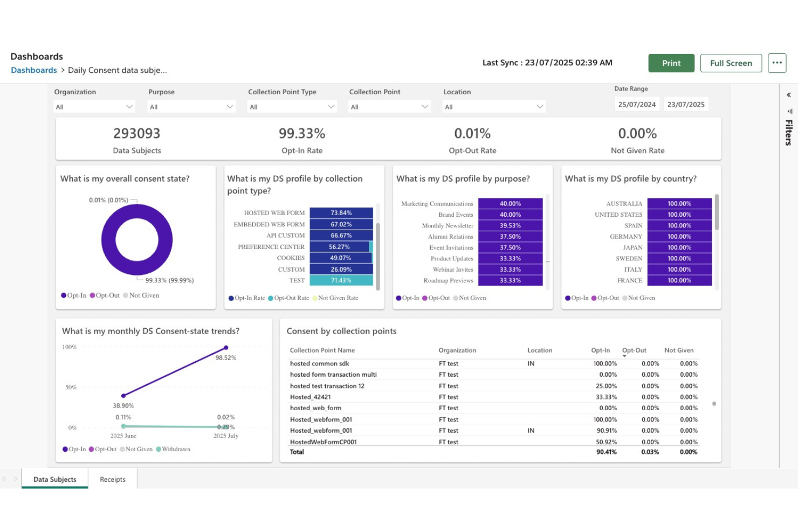Toggle Not Given Rate legend item
Image resolution: width=798 pixels, height=532 pixels.
tap(335, 298)
